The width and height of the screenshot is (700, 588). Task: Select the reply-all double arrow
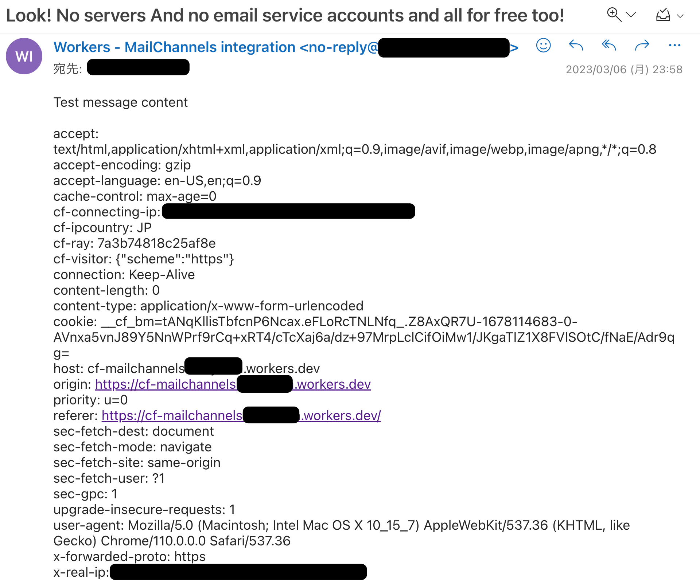[x=608, y=45]
